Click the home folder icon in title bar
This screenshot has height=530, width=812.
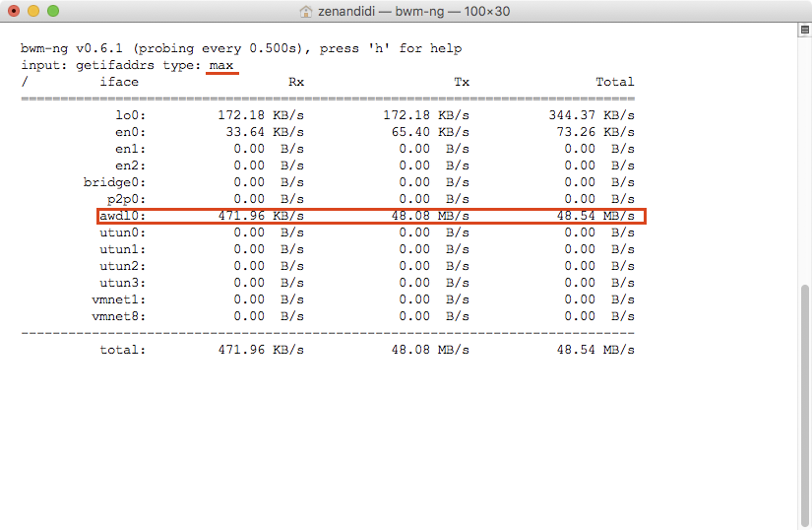pyautogui.click(x=306, y=12)
